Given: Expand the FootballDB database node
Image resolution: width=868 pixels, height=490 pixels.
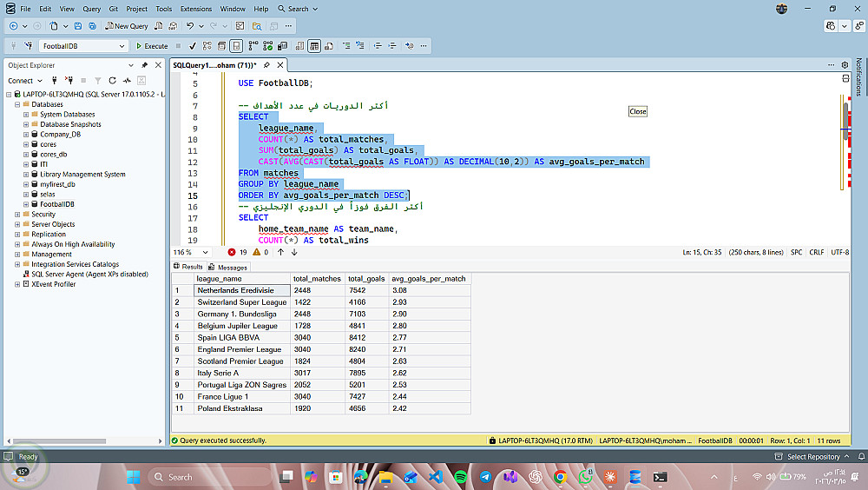Looking at the screenshot, I should click(25, 204).
